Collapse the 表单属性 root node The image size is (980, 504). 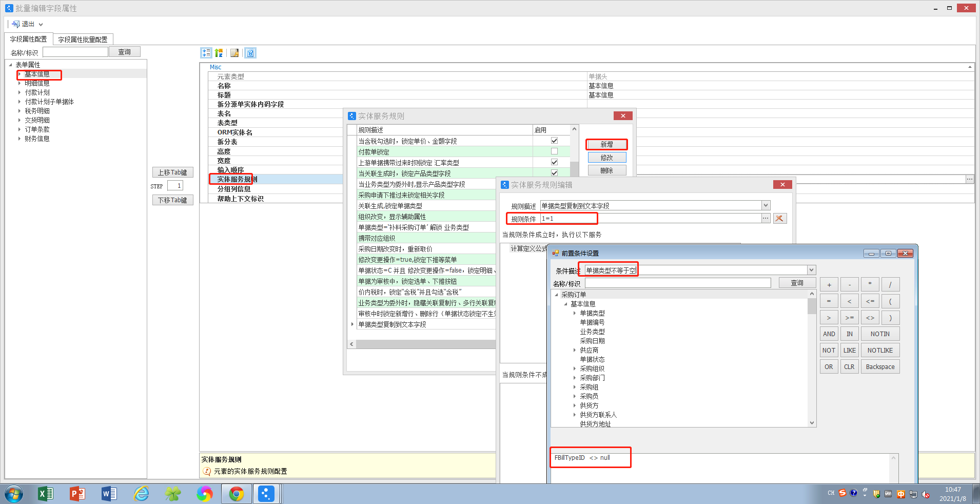pyautogui.click(x=10, y=65)
